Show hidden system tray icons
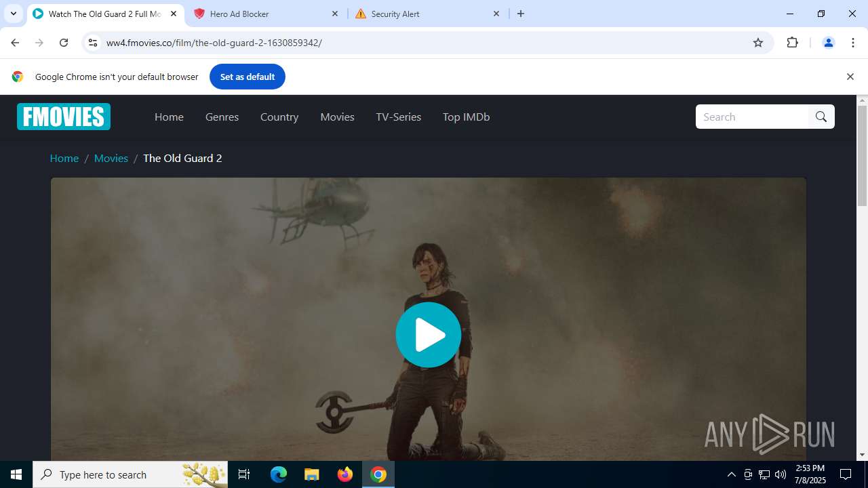Image resolution: width=868 pixels, height=488 pixels. point(731,474)
